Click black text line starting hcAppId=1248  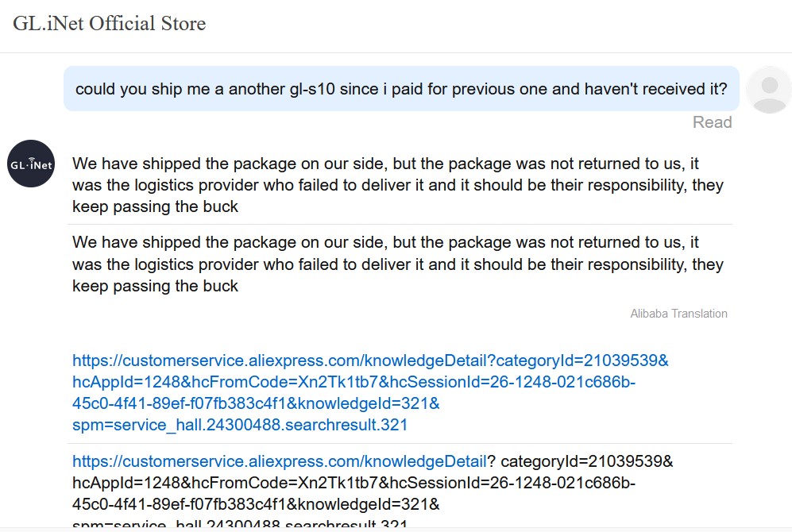pos(354,483)
